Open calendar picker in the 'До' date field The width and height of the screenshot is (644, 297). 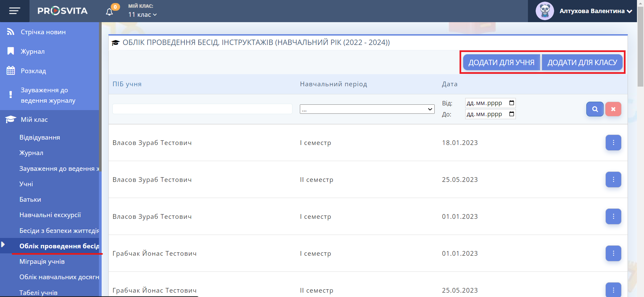pyautogui.click(x=512, y=114)
